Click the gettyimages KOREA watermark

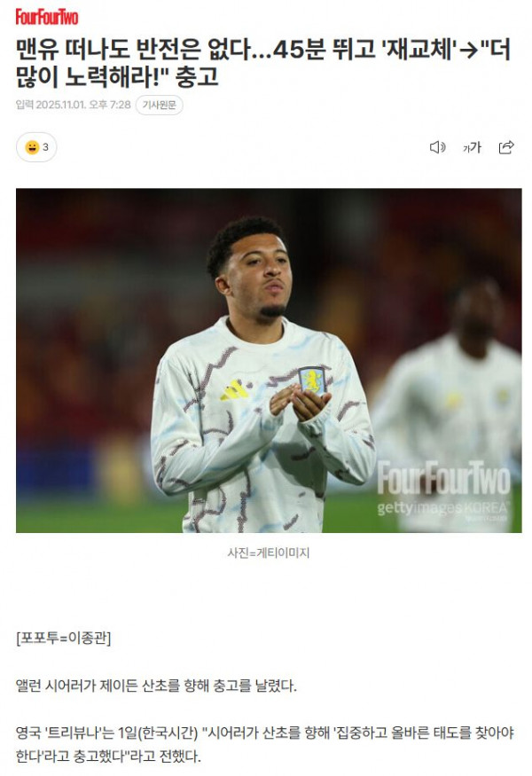click(x=442, y=508)
